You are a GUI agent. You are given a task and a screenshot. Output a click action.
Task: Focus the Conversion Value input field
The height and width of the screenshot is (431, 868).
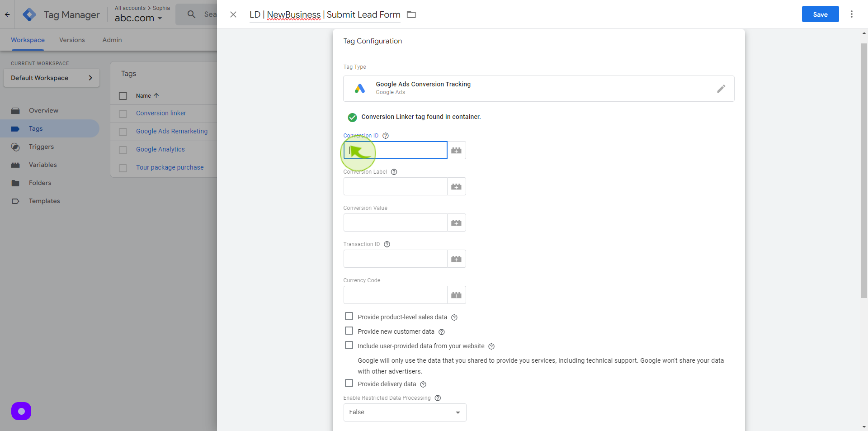pyautogui.click(x=396, y=223)
